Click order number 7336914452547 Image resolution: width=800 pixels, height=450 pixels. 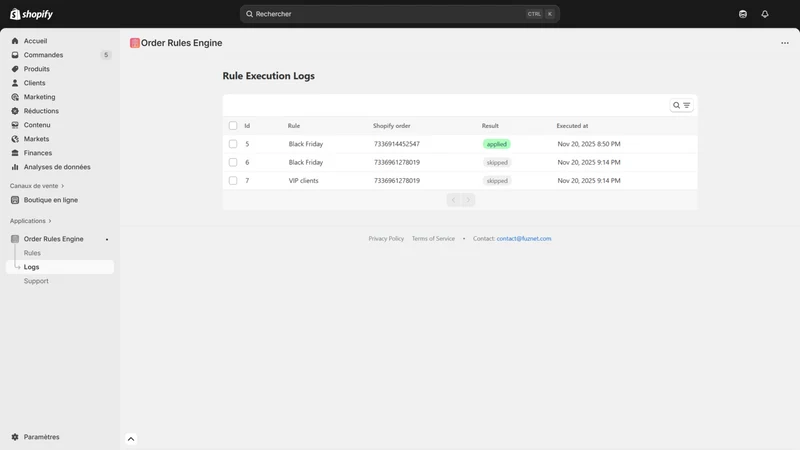(396, 144)
